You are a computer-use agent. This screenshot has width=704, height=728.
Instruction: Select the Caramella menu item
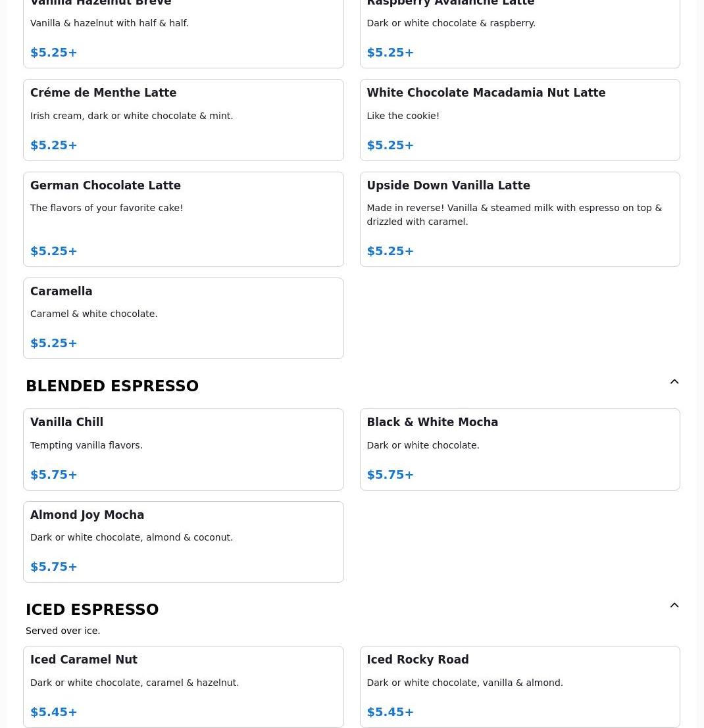[x=183, y=318]
